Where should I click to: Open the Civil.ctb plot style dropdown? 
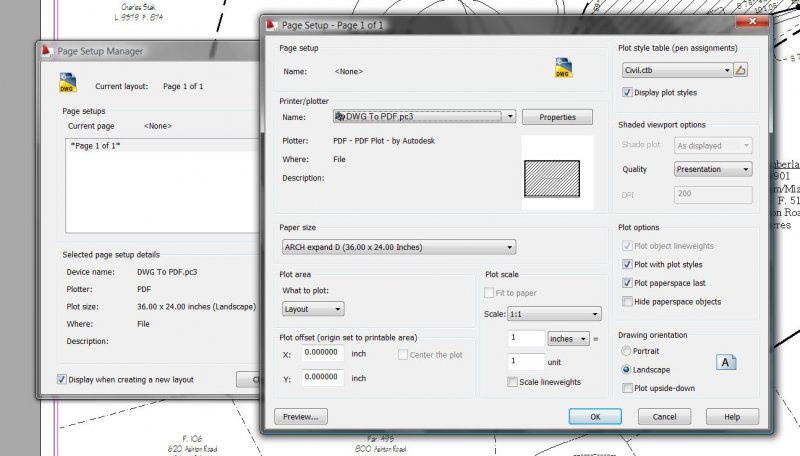coord(677,70)
